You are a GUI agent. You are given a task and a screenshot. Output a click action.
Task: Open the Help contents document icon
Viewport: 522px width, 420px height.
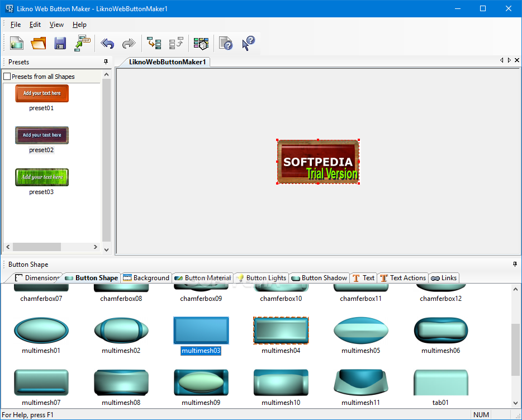click(x=225, y=43)
